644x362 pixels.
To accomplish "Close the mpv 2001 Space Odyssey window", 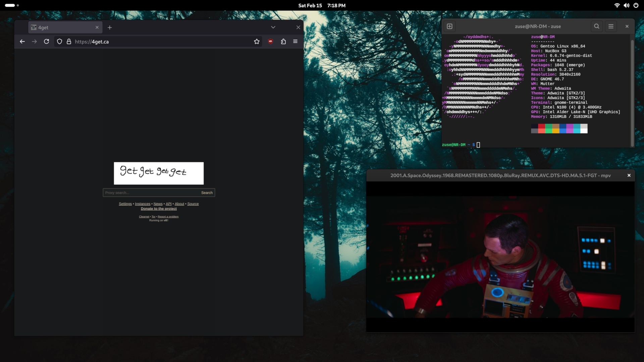I will pyautogui.click(x=629, y=175).
